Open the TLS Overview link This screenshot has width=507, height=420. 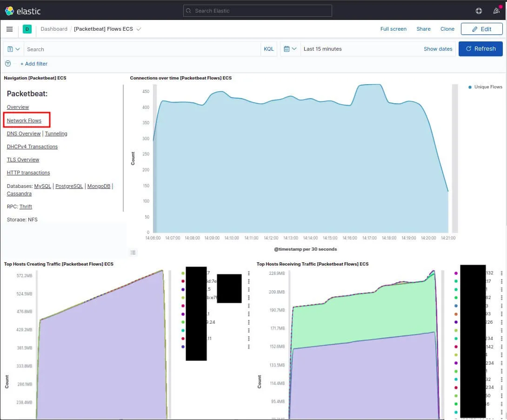tap(23, 160)
